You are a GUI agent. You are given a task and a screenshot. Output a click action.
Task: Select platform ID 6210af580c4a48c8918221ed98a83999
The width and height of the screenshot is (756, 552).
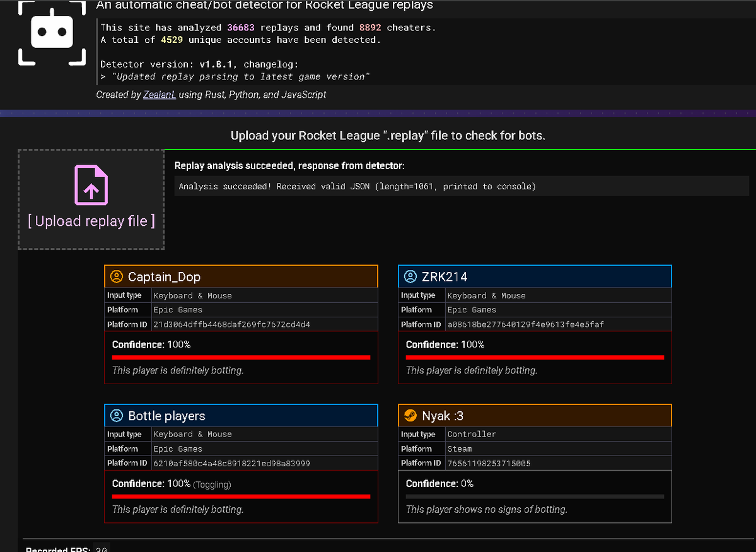231,463
